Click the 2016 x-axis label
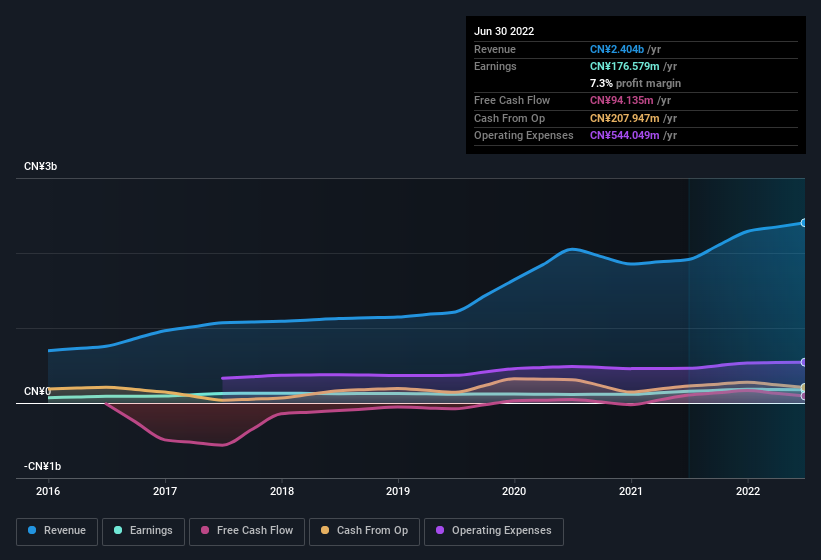 coord(48,491)
